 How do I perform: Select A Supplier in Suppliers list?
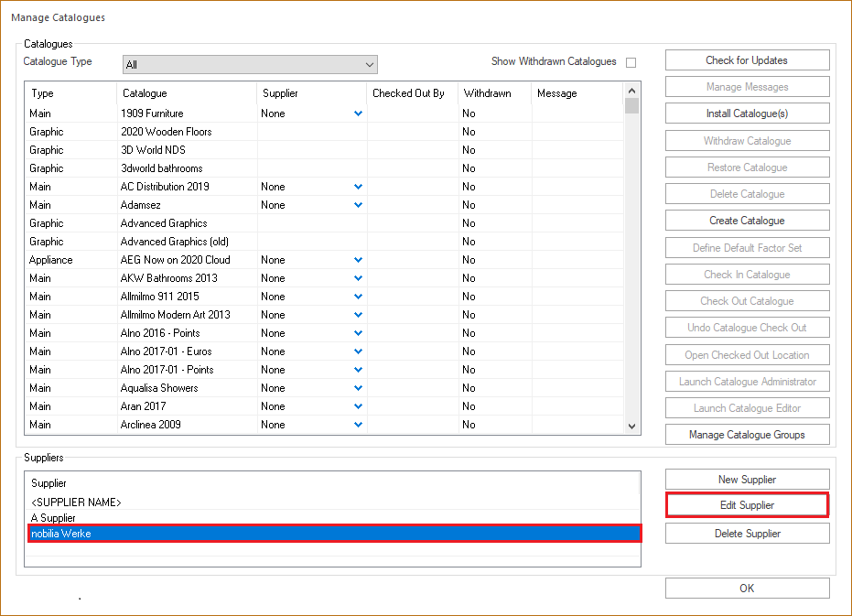click(53, 517)
